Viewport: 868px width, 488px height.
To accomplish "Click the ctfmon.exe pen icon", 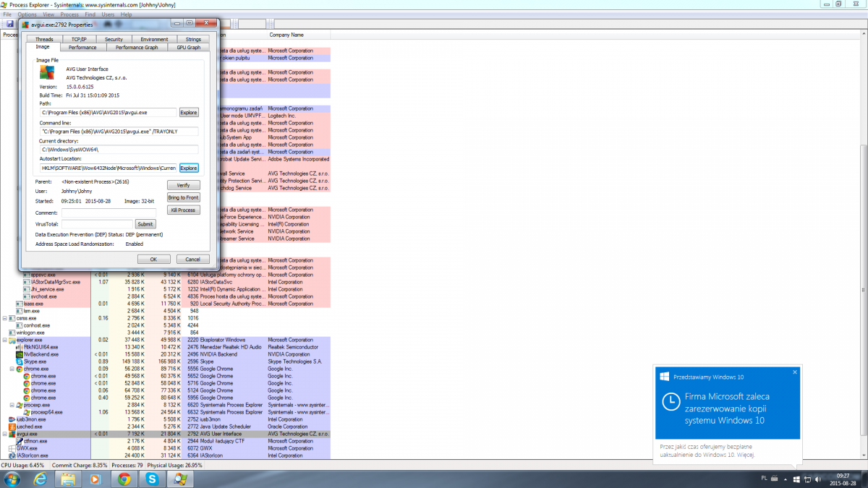I will 19,441.
